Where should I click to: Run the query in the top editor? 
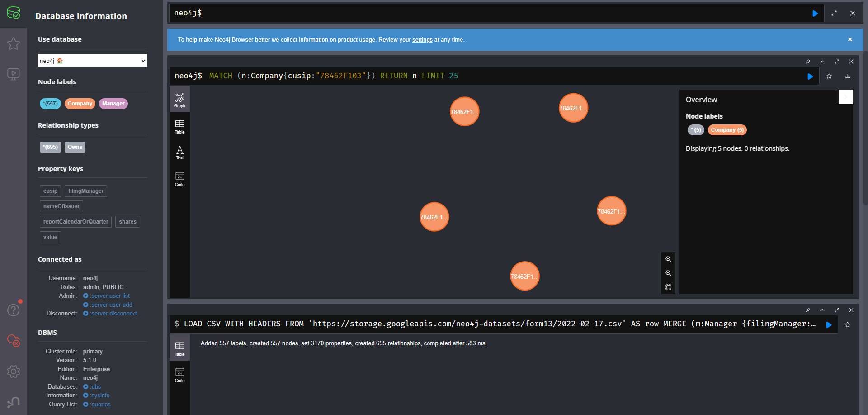coord(815,14)
